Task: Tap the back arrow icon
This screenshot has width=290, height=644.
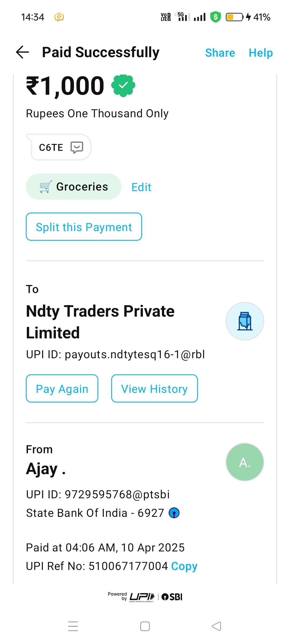Action: [x=23, y=52]
